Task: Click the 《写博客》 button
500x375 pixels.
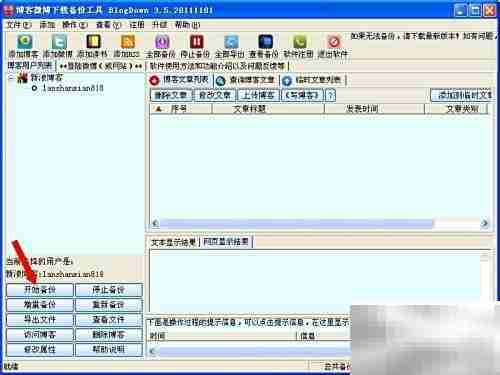Action: click(302, 95)
